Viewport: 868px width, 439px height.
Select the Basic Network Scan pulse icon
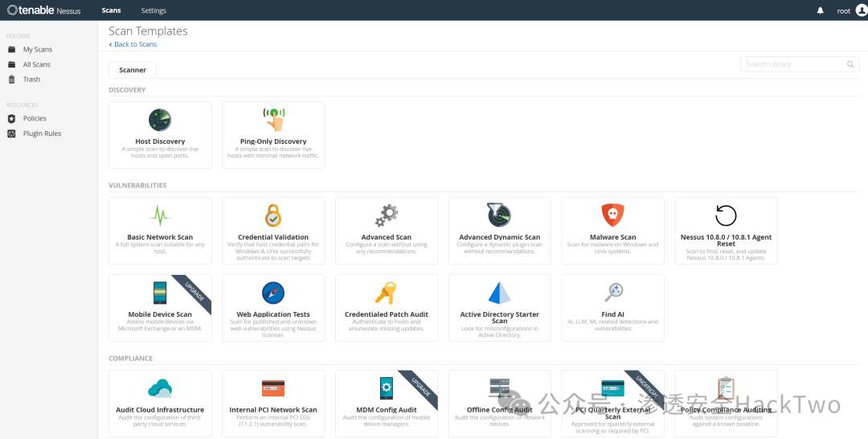tap(160, 215)
